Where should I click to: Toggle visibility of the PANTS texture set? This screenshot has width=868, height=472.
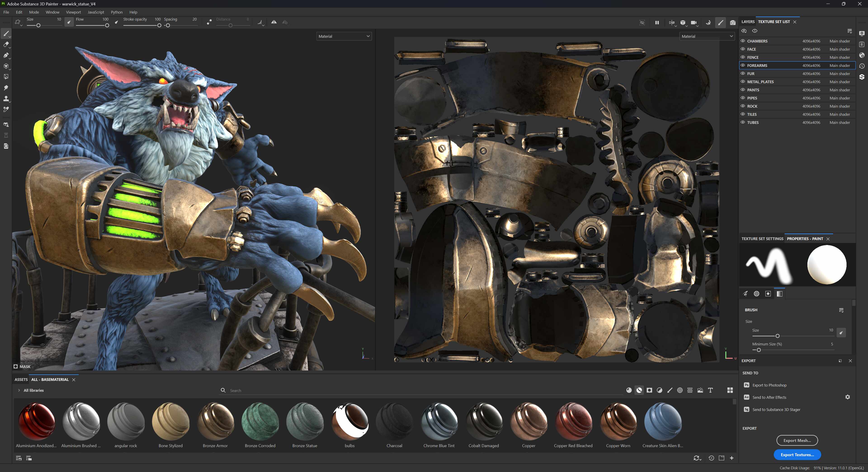pos(743,90)
